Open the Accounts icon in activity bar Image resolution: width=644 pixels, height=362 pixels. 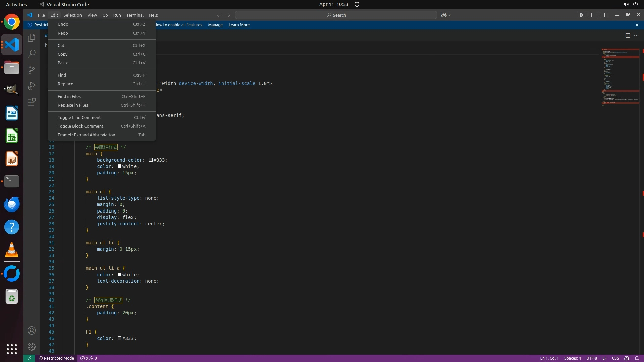pos(32,330)
